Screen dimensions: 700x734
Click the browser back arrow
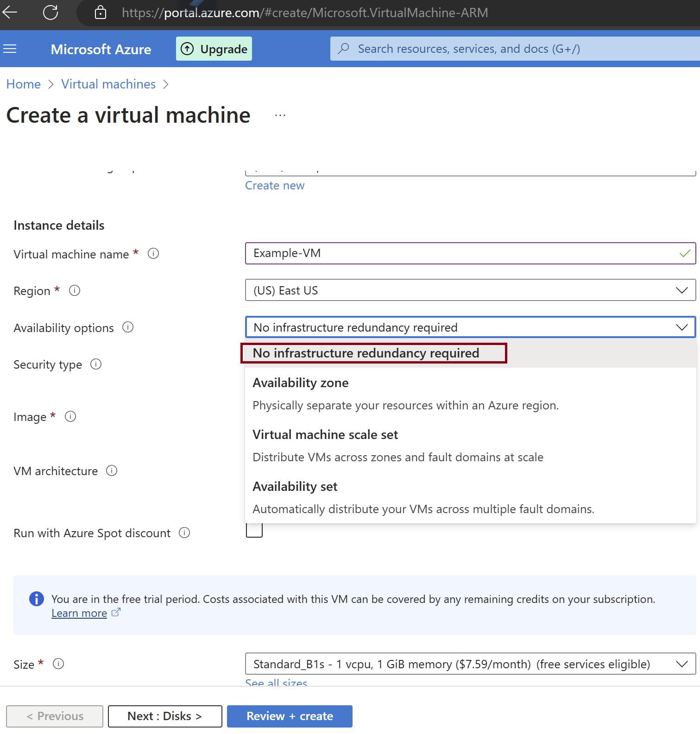[x=10, y=13]
